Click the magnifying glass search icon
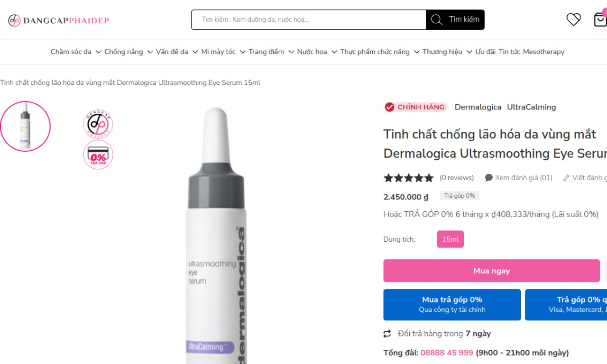607x364 pixels. coord(437,20)
